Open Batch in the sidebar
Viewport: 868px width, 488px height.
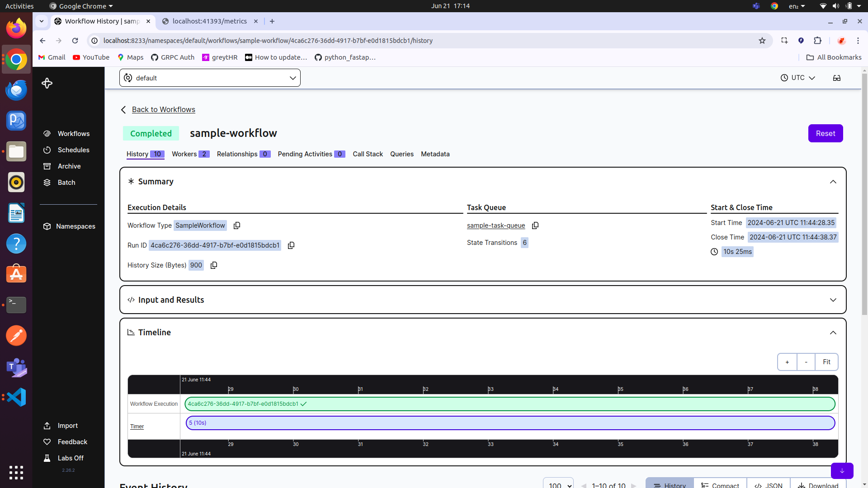[60, 183]
